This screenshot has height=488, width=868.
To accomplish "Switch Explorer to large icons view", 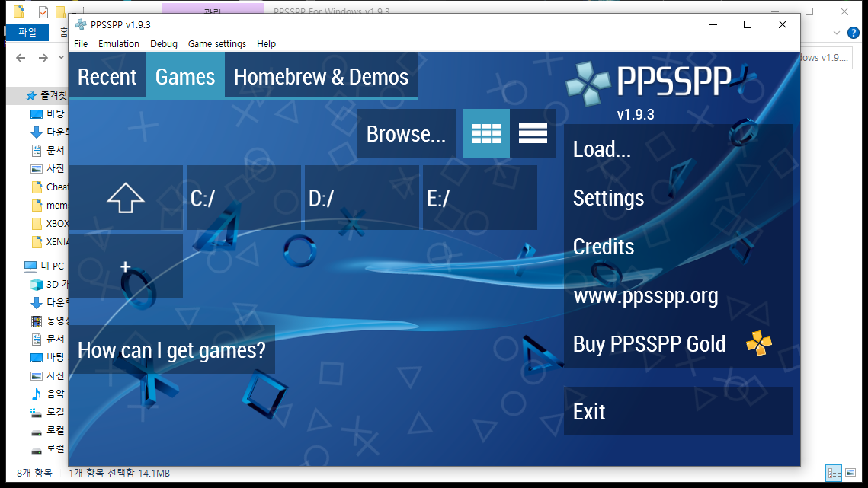I will [x=850, y=473].
